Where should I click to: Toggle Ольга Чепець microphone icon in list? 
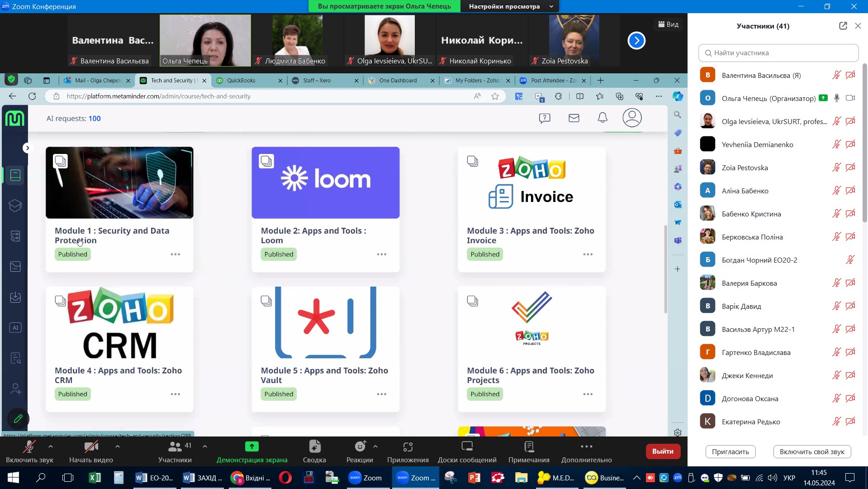pyautogui.click(x=837, y=98)
